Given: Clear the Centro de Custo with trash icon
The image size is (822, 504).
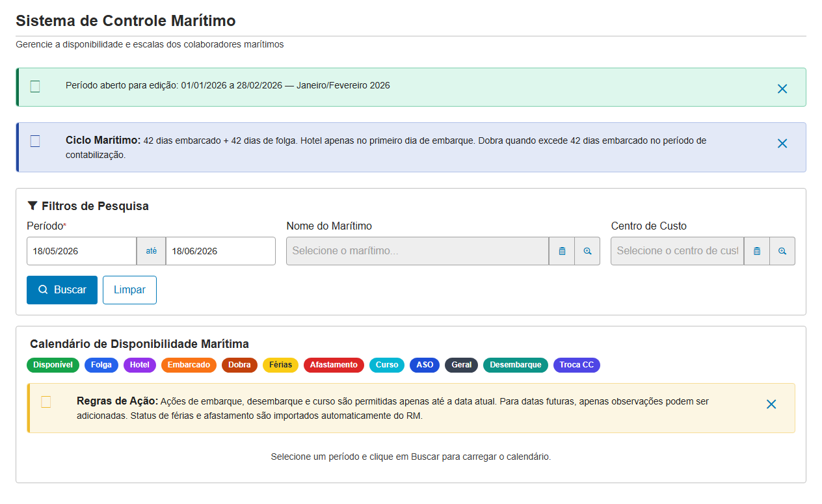Looking at the screenshot, I should click(x=757, y=251).
